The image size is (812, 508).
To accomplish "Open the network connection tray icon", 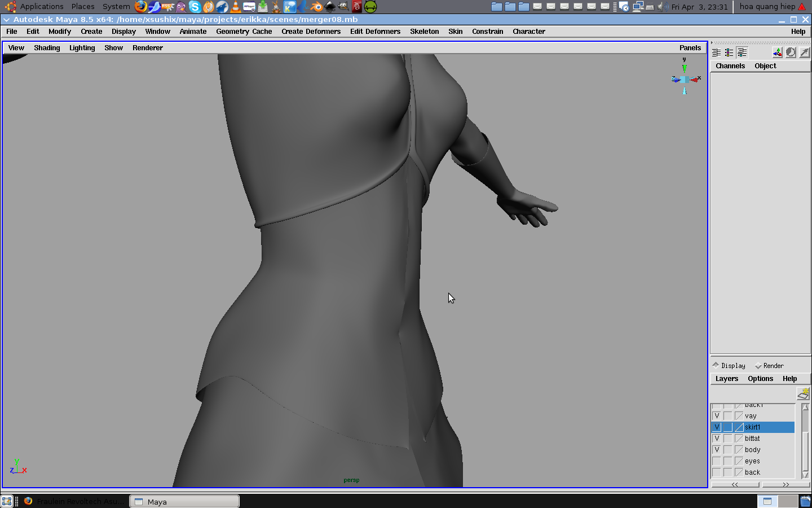I will 638,7.
